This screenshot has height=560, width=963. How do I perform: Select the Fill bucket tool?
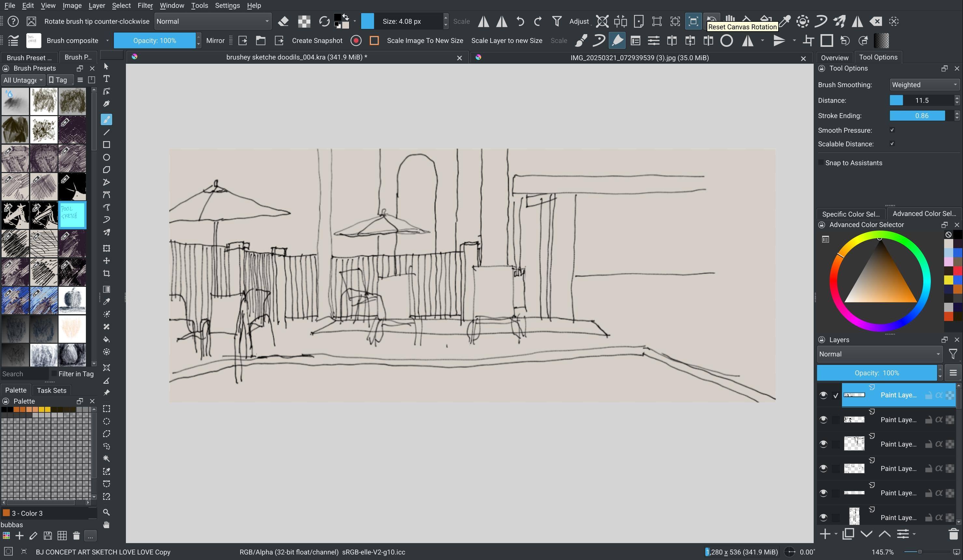click(107, 339)
